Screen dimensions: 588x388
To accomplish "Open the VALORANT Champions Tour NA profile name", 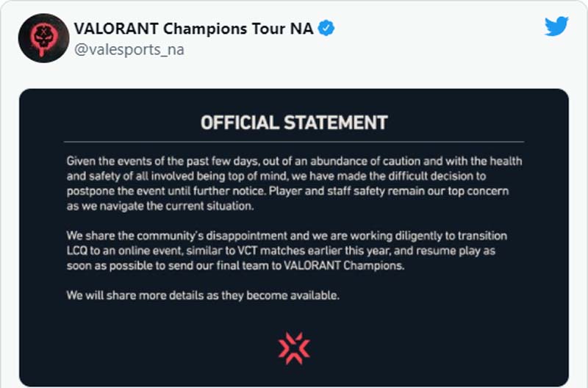I will click(193, 29).
